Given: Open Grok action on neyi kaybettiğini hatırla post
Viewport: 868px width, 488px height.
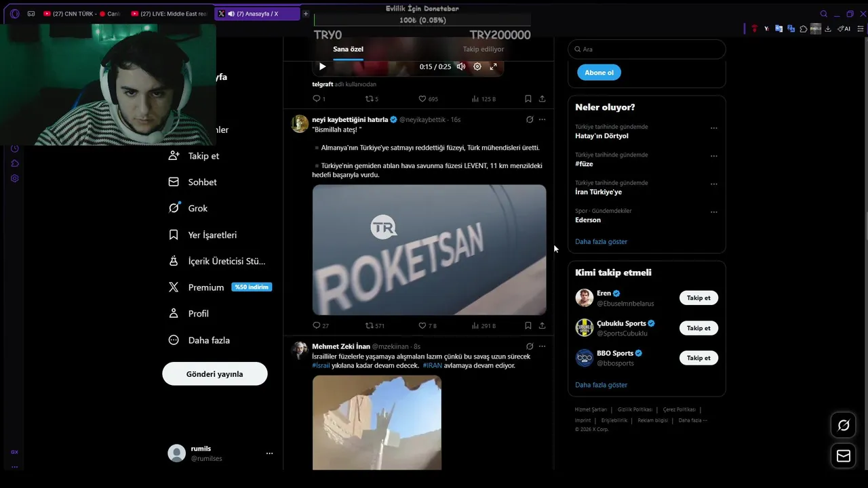Looking at the screenshot, I should [x=530, y=119].
